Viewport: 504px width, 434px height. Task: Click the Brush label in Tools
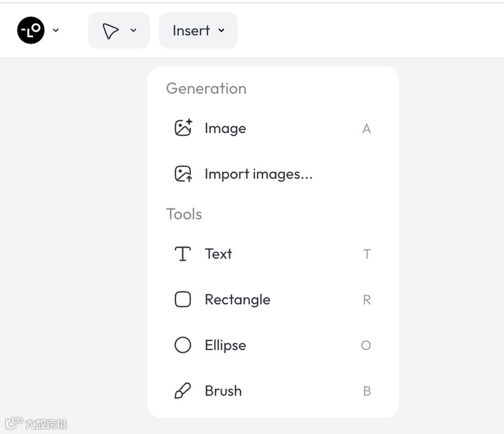[x=223, y=391]
